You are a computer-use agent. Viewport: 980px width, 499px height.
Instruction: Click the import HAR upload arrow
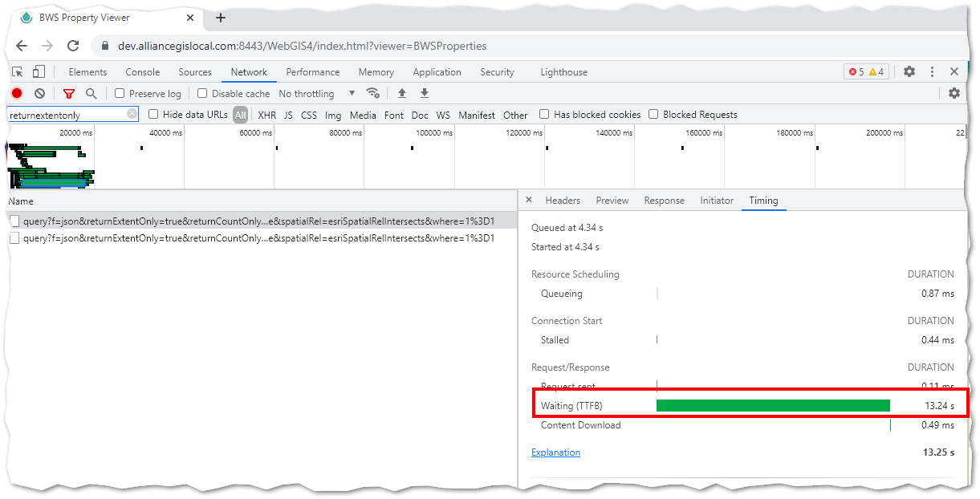point(402,94)
